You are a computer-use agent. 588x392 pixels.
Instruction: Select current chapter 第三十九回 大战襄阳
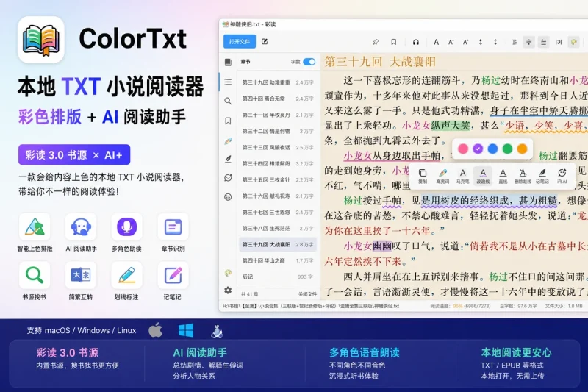[278, 244]
